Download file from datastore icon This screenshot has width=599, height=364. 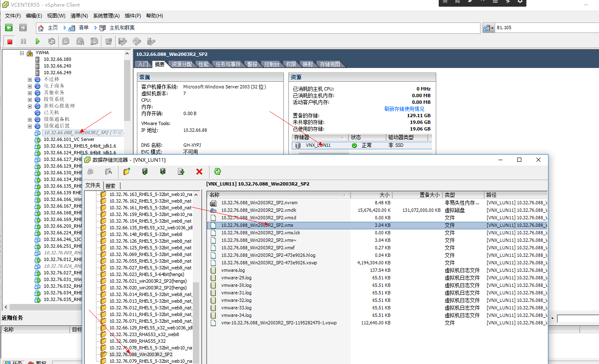point(163,171)
